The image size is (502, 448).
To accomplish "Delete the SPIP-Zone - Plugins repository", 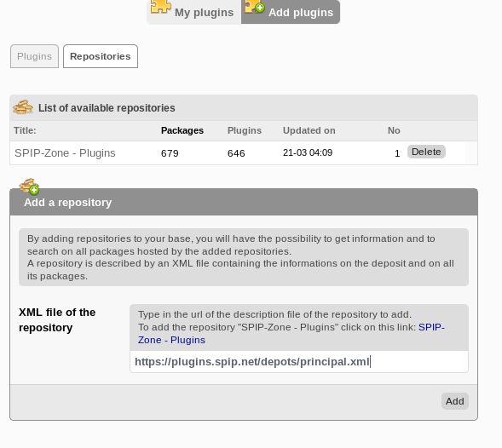I will point(426,152).
